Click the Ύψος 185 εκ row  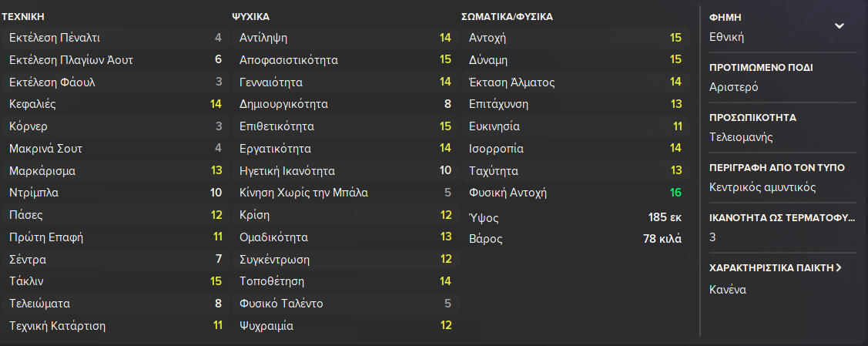click(x=575, y=217)
